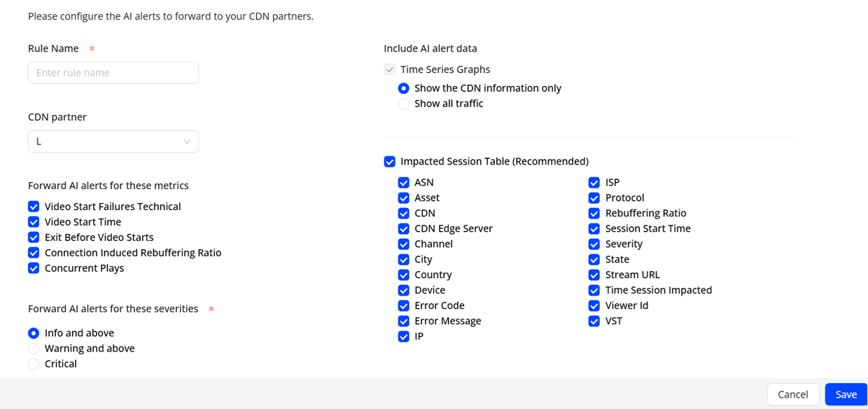Viewport: 868px width, 409px height.
Task: Toggle the ISP column checkbox
Action: (x=594, y=183)
